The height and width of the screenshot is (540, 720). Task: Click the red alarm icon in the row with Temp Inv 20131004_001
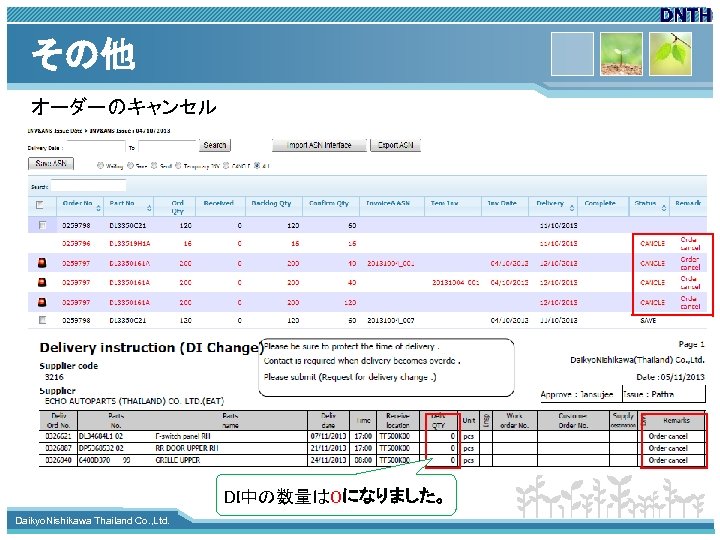[42, 282]
